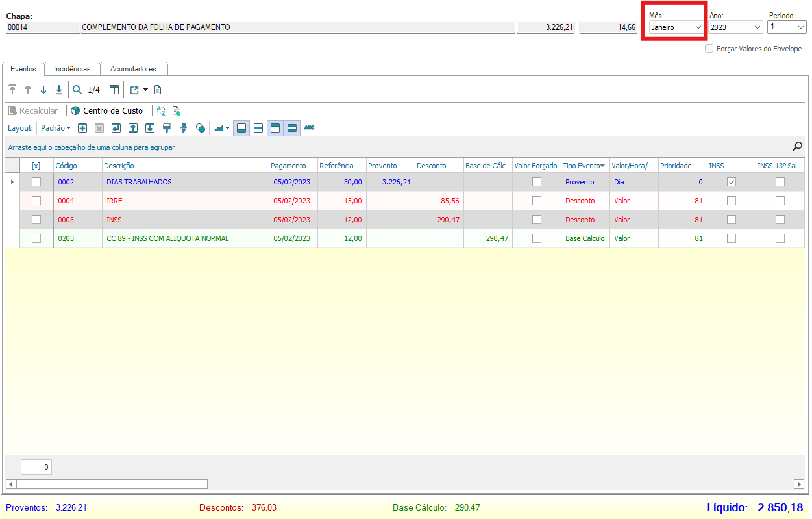Select the 85,56 Desconto cell
This screenshot has width=812, height=519.
pyautogui.click(x=439, y=201)
